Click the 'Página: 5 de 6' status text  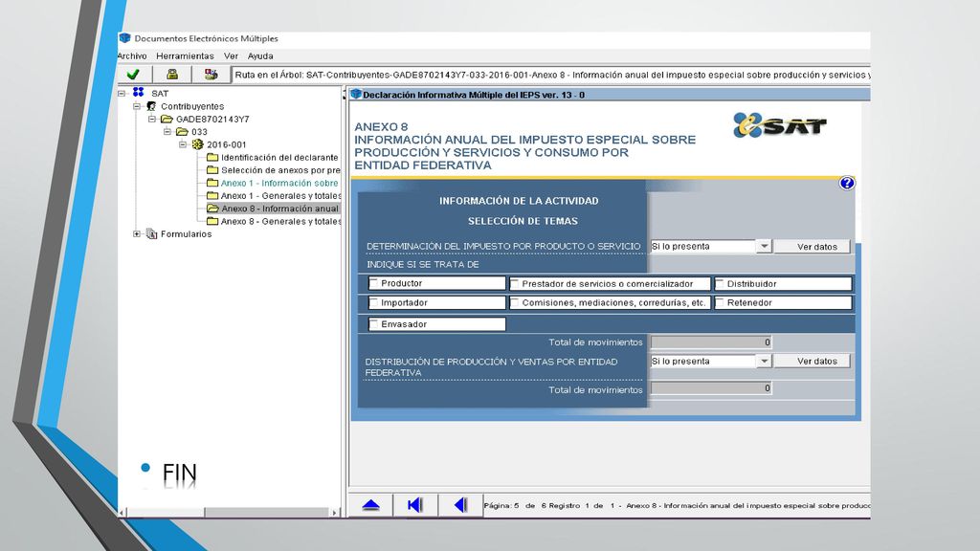point(516,505)
